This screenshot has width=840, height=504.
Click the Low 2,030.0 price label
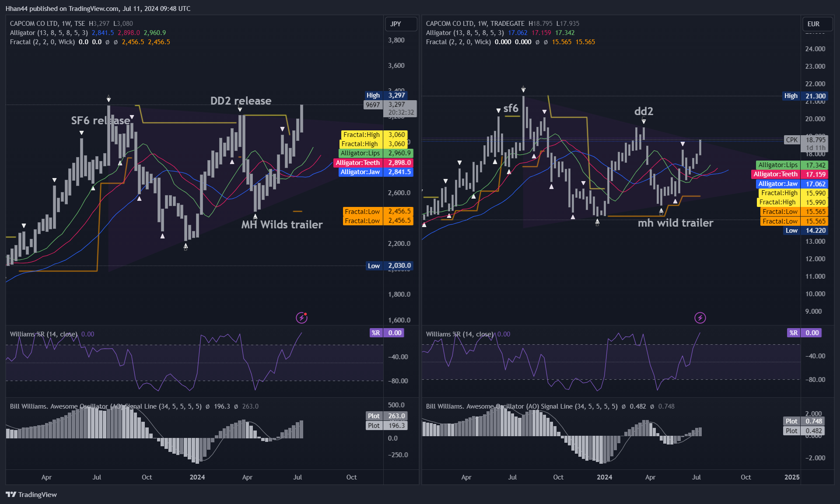tap(389, 266)
